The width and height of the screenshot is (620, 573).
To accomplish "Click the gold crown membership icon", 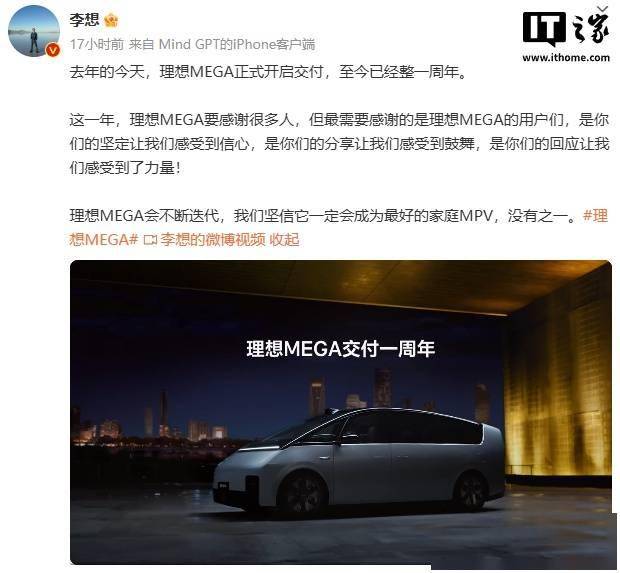I will (x=112, y=19).
